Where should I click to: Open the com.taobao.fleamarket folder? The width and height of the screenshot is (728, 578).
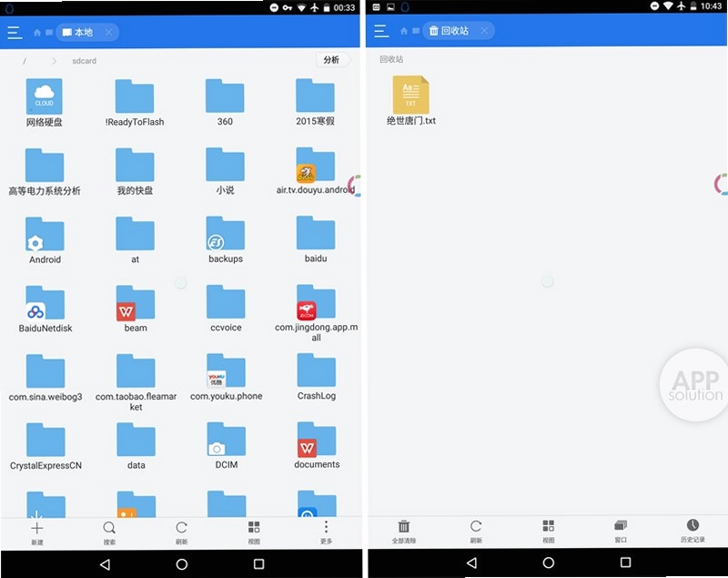click(136, 382)
